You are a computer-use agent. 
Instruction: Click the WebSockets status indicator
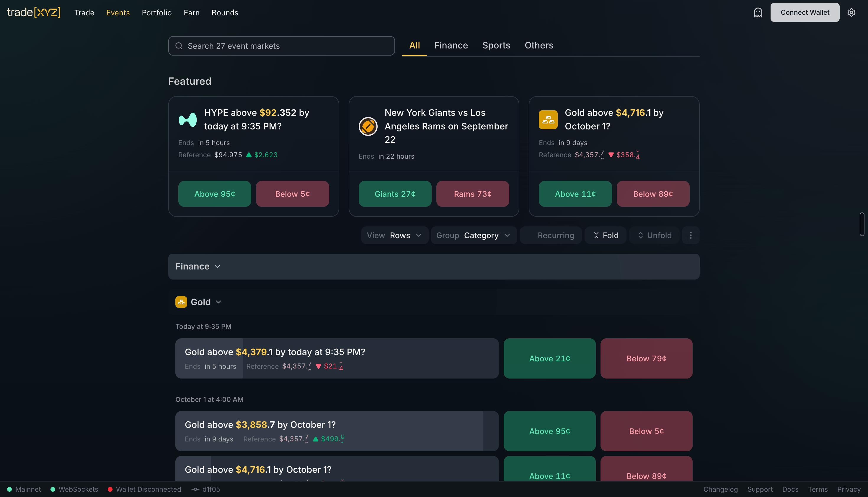tap(74, 489)
